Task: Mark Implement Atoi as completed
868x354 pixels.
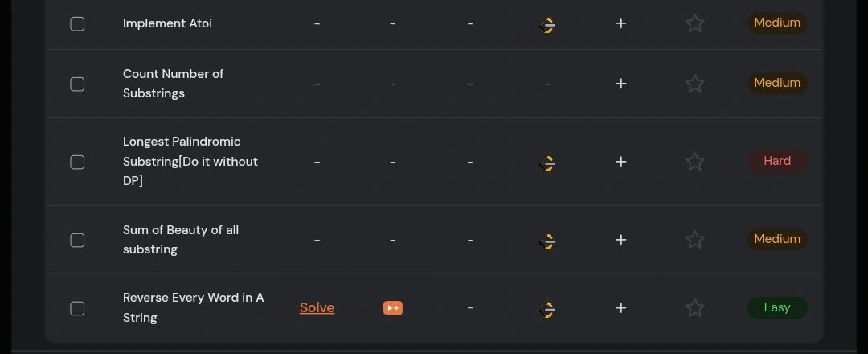Action: (77, 24)
